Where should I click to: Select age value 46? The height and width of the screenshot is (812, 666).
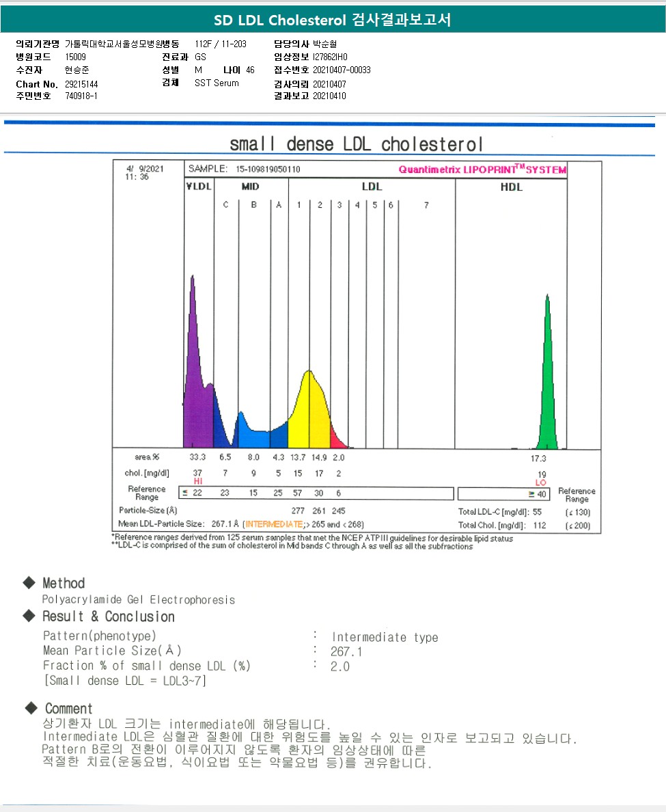point(250,70)
